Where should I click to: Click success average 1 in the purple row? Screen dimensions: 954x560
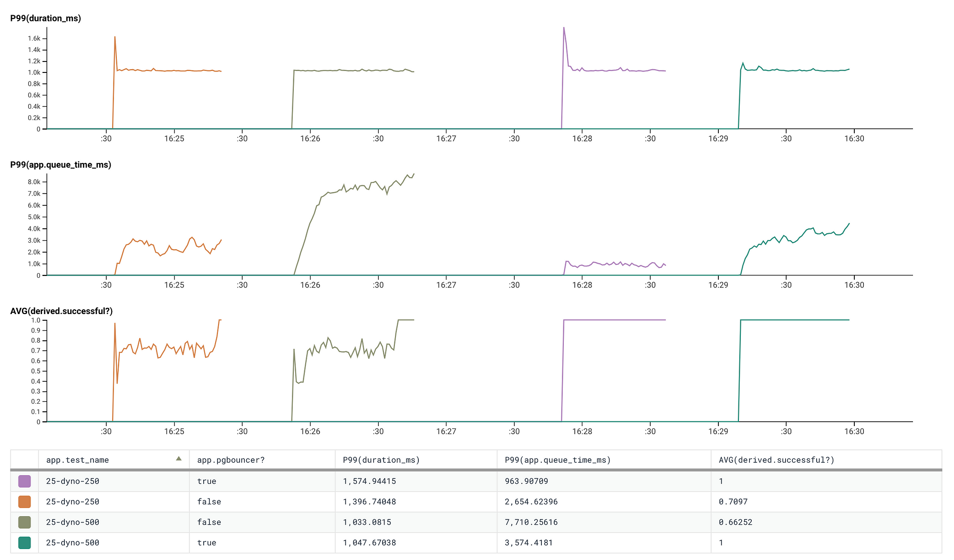coord(721,481)
